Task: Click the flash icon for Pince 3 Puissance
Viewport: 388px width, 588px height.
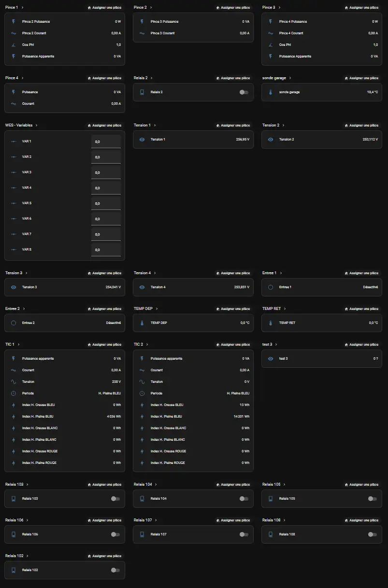Action: coord(142,22)
